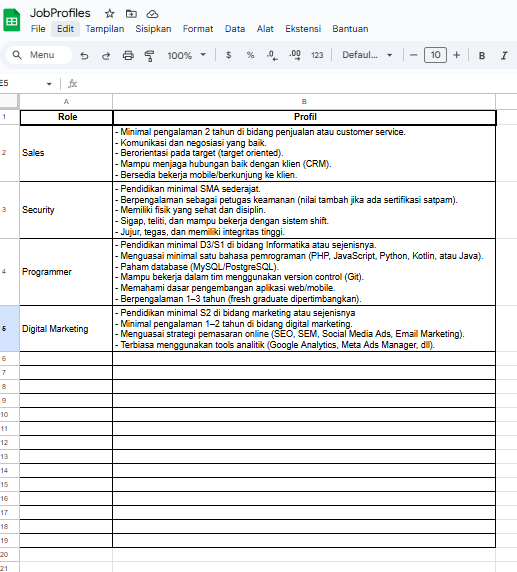Open the Tampilan menu

click(x=105, y=29)
